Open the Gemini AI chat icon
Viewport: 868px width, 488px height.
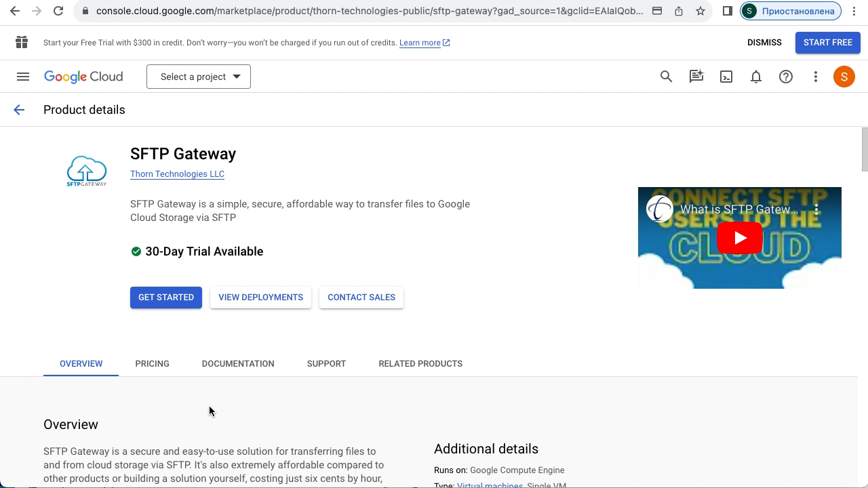(x=696, y=77)
